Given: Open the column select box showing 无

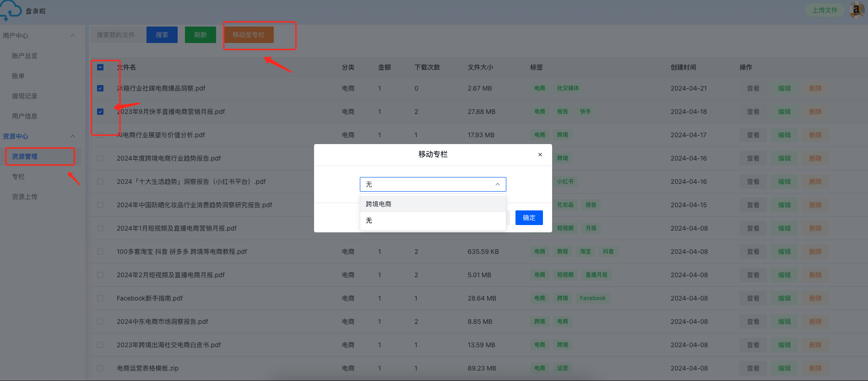Looking at the screenshot, I should pyautogui.click(x=433, y=184).
